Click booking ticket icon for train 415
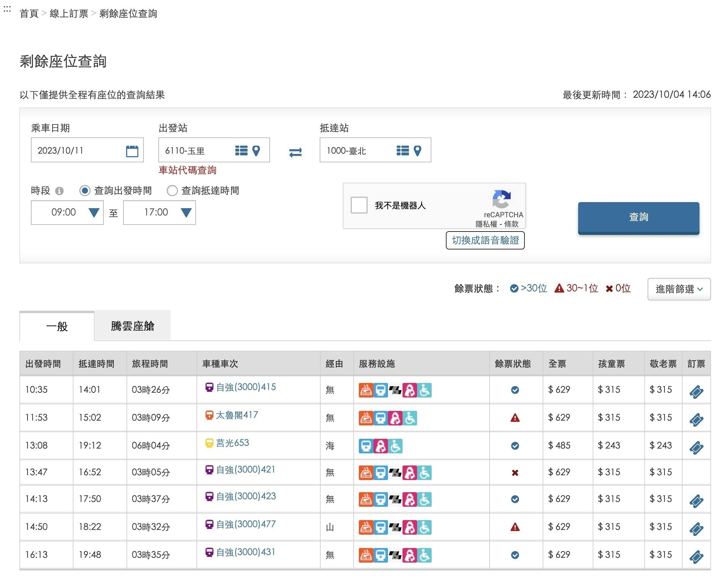The height and width of the screenshot is (582, 728). pos(696,392)
